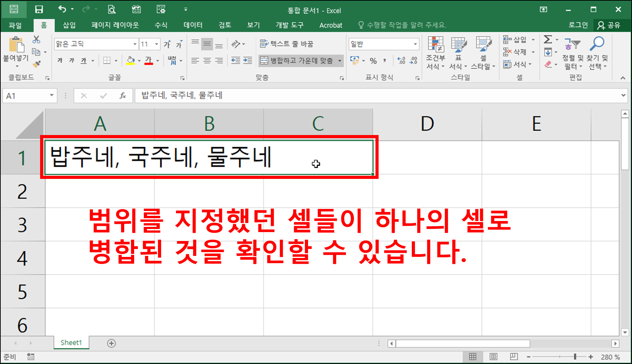Increase font size with the larger 가 icon
Image resolution: width=632 pixels, height=364 pixels.
(167, 44)
